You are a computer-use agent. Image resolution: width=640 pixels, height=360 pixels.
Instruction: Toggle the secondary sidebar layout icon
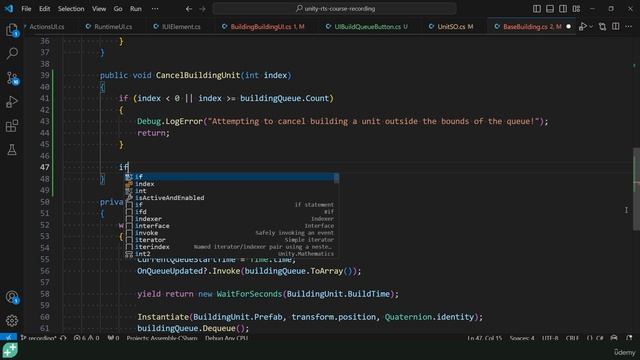563,9
